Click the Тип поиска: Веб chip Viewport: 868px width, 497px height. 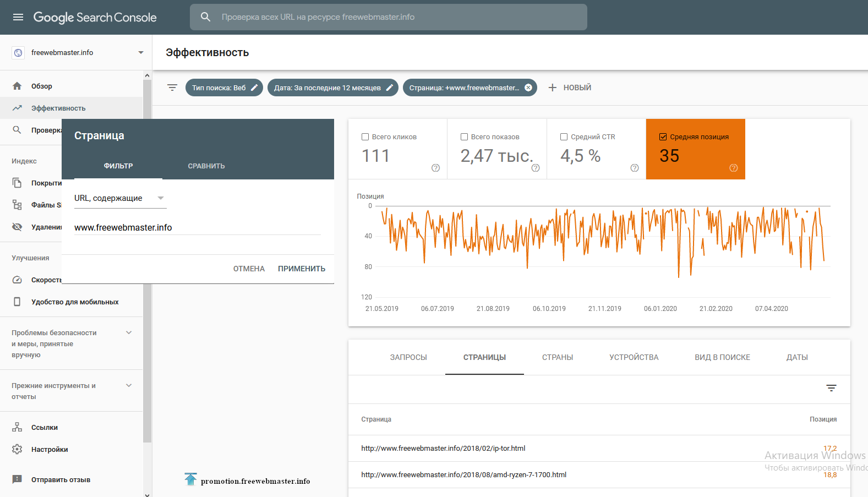click(x=224, y=88)
